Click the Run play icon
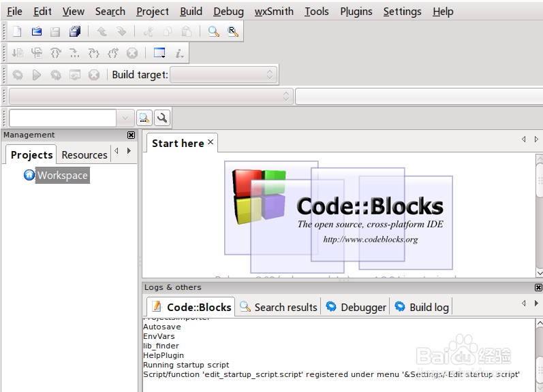543x392 pixels. [37, 75]
